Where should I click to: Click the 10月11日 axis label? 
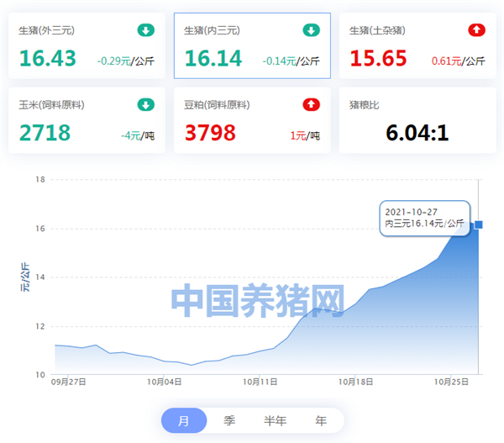coord(260,382)
